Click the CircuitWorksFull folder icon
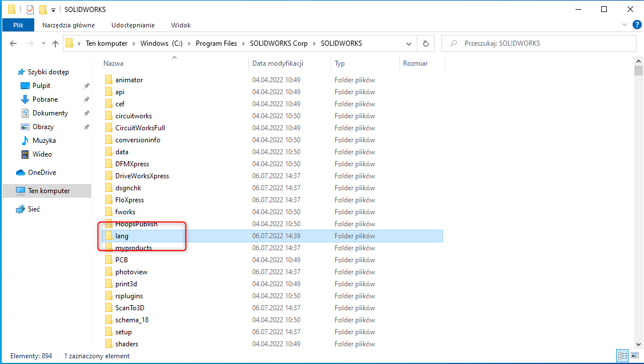Viewport: 644px width, 364px height. pyautogui.click(x=108, y=127)
